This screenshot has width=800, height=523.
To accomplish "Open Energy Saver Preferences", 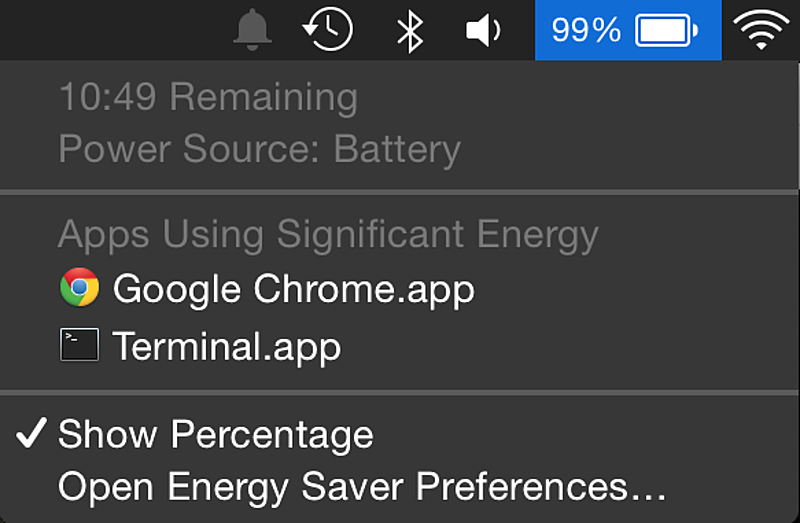I will pyautogui.click(x=399, y=486).
